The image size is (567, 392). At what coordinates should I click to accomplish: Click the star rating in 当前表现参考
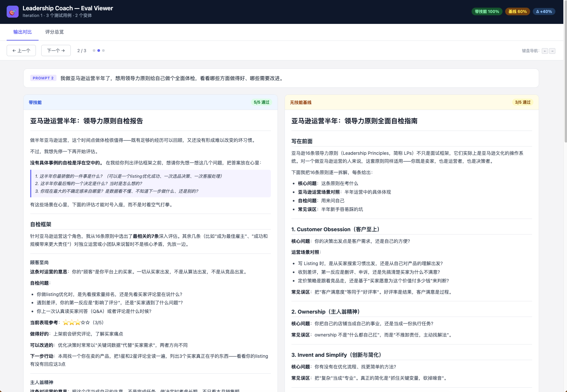[76, 323]
